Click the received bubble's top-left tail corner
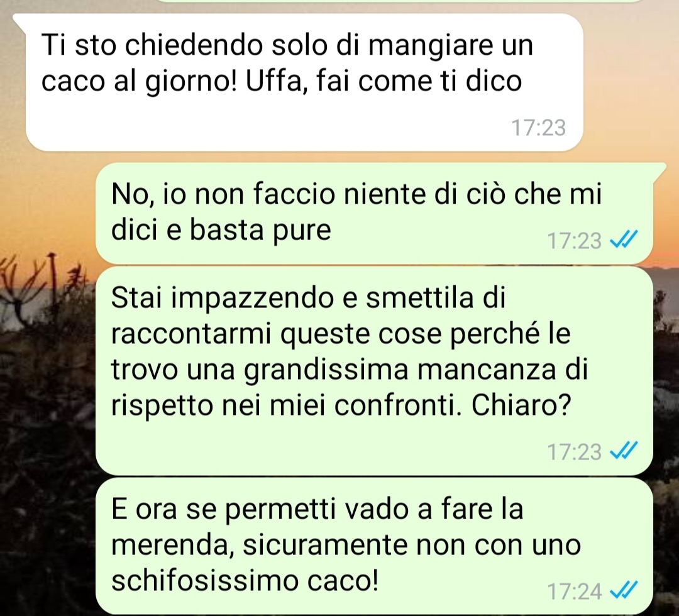 click(x=19, y=19)
